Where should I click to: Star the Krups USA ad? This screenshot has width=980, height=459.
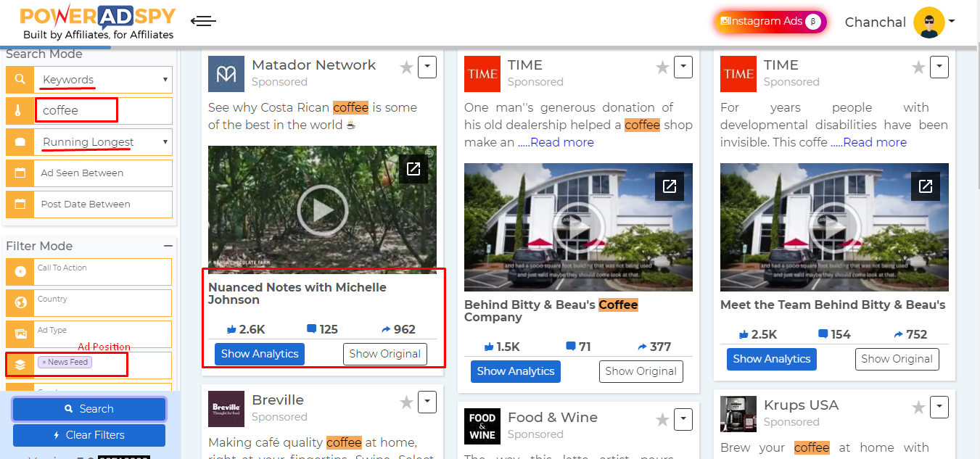918,408
